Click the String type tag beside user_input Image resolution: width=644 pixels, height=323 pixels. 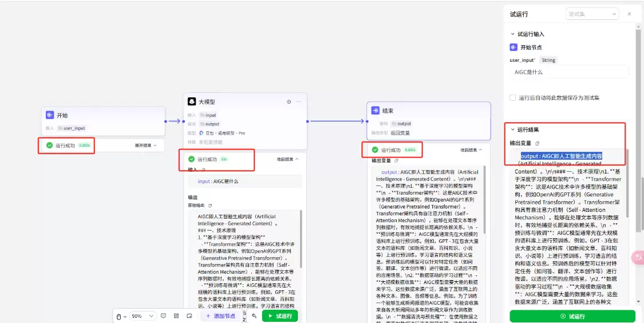tap(548, 60)
